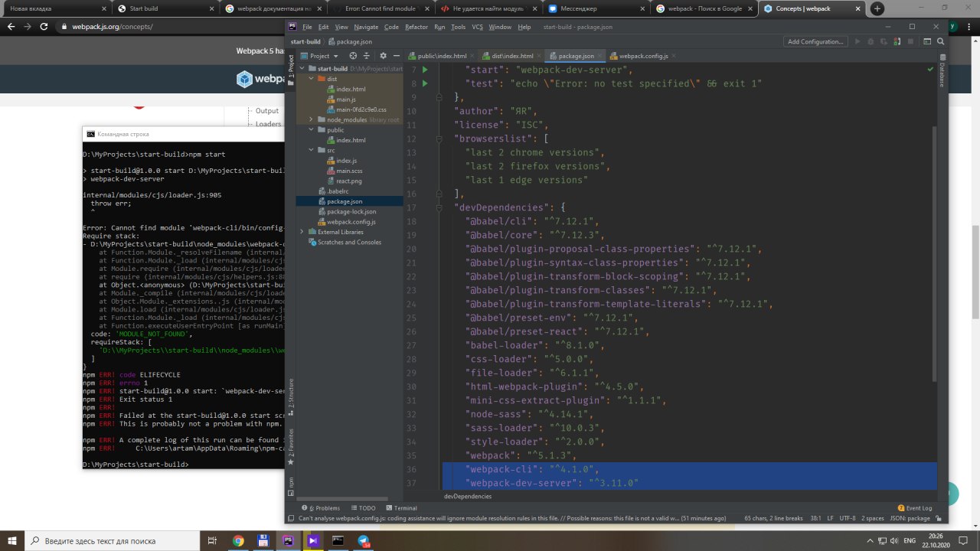Image resolution: width=980 pixels, height=551 pixels.
Task: Click the greyed Run arrow in IDE toolbar
Action: point(857,41)
